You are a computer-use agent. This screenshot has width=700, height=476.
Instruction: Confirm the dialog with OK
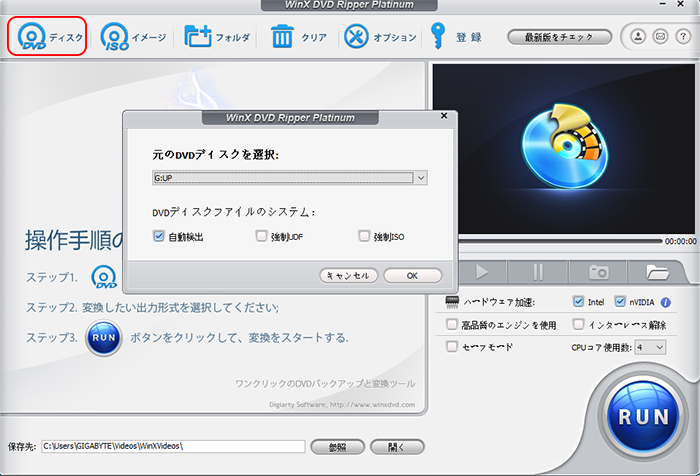(412, 276)
